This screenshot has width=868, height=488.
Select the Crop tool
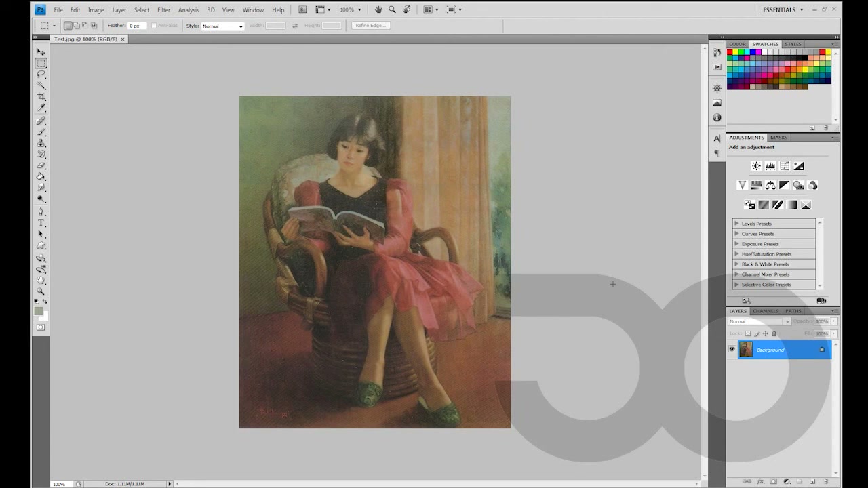(x=41, y=97)
